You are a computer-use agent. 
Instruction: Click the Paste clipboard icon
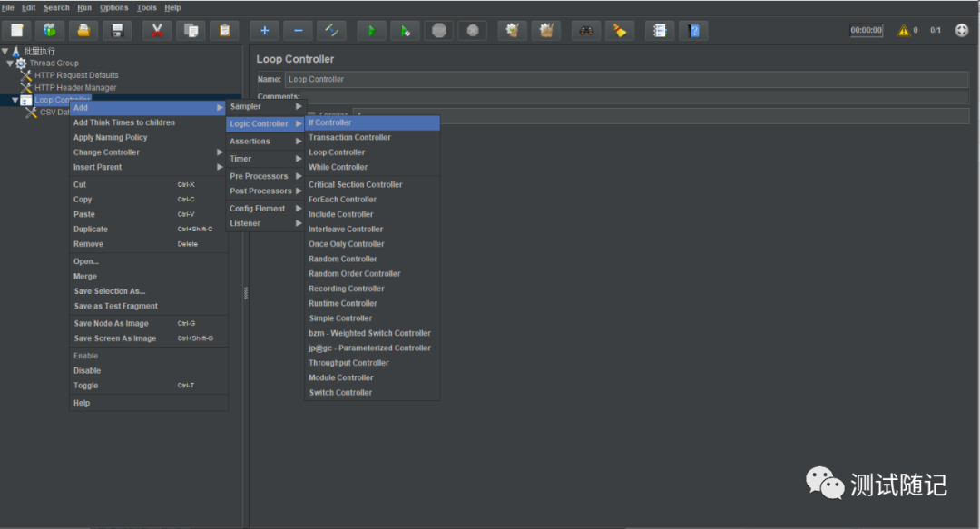(x=224, y=30)
